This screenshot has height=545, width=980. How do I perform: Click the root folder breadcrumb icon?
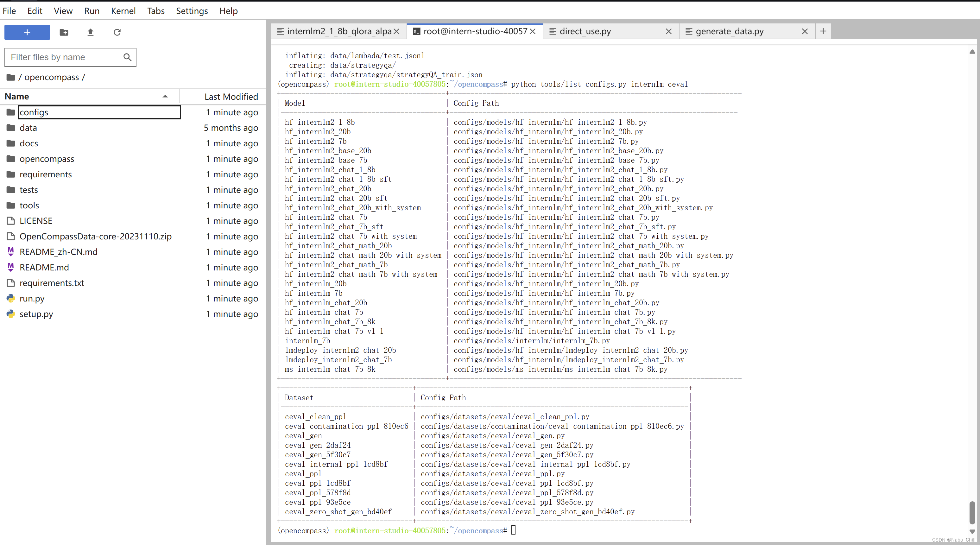(x=11, y=77)
